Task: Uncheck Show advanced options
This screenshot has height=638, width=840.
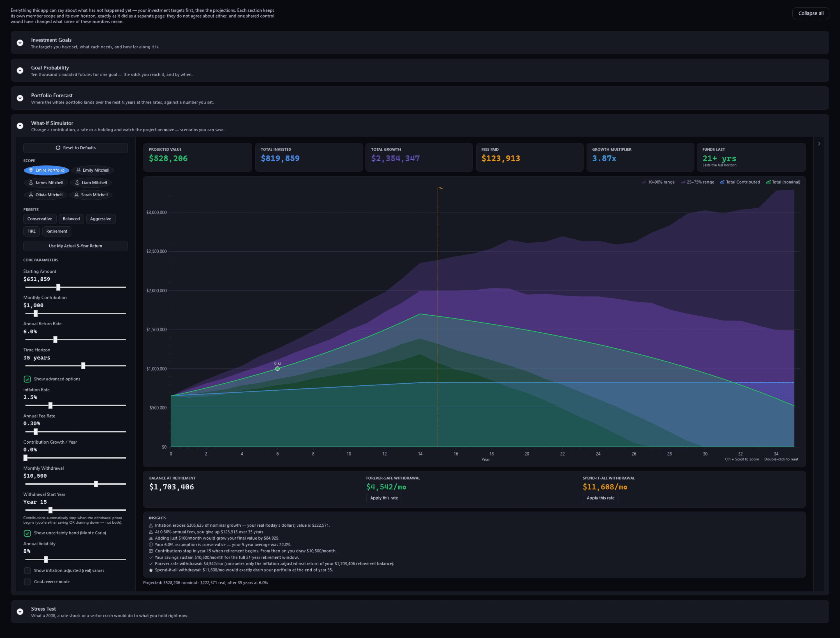Action: pos(27,379)
